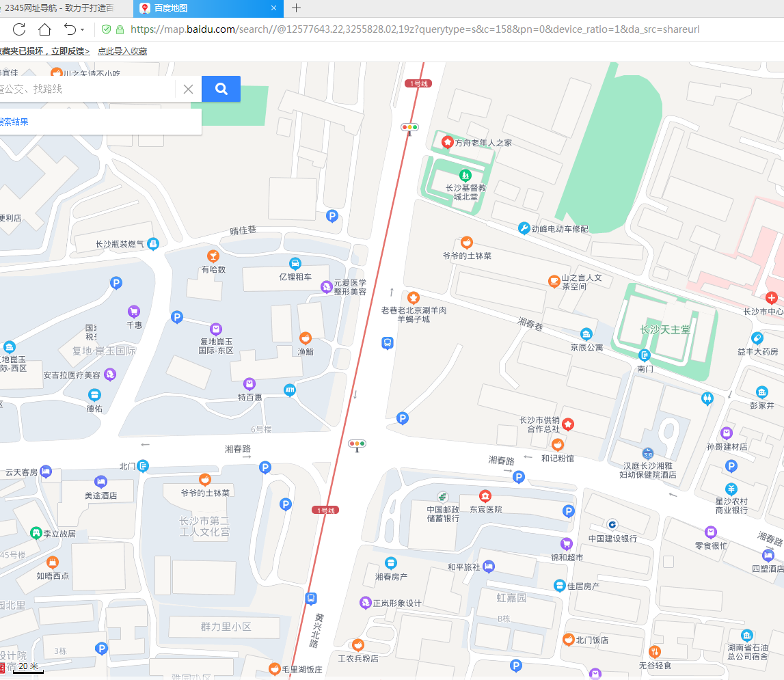Click the 中国建设银行 bank icon
Image resolution: width=784 pixels, height=680 pixels.
[x=612, y=524]
